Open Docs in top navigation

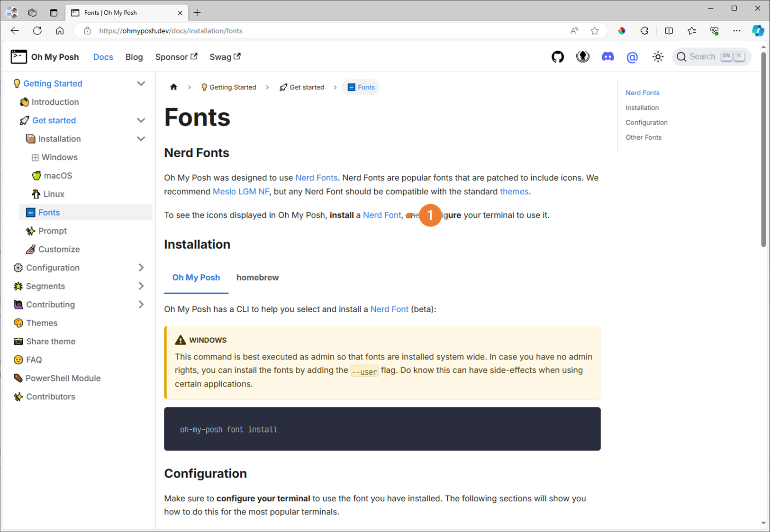103,57
